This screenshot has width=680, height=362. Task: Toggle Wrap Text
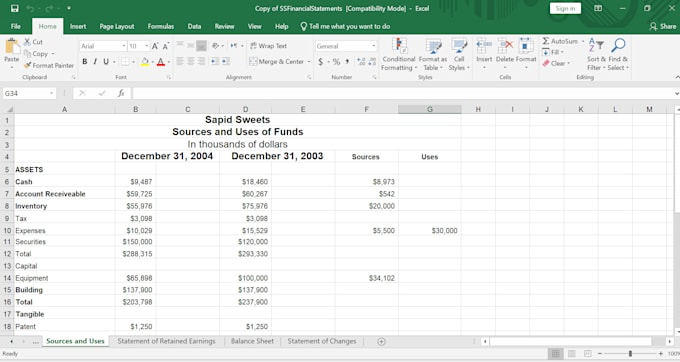pos(268,46)
